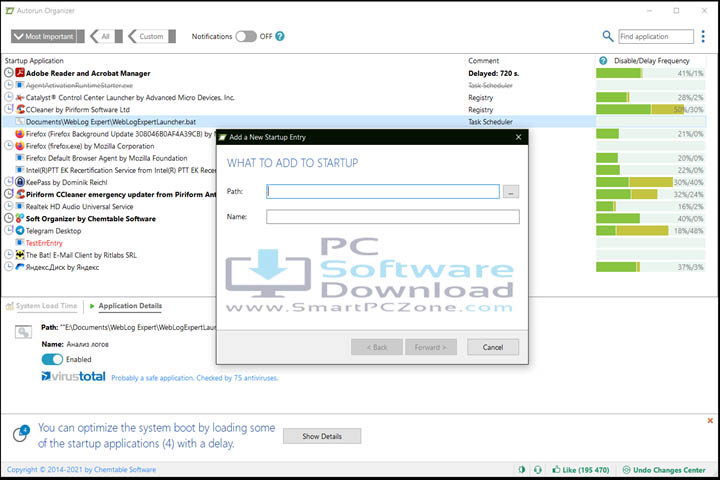Viewport: 720px width, 480px height.
Task: Click the Piriform CCleaner emergency updater icon
Action: 20,194
